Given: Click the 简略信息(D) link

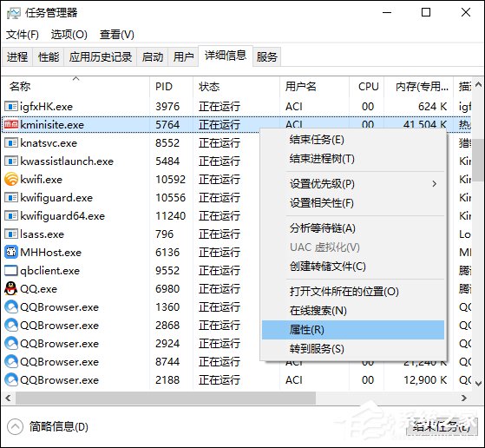Looking at the screenshot, I should (x=59, y=427).
